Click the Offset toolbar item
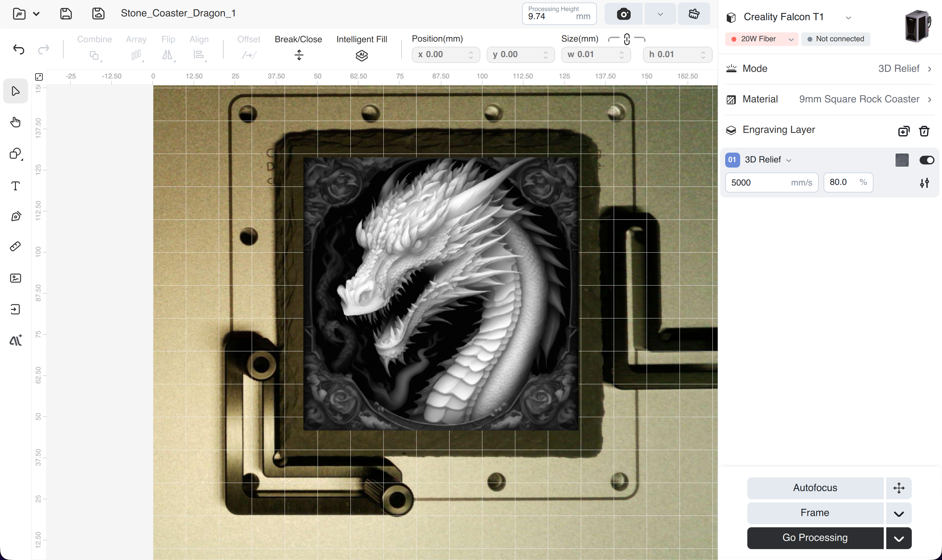The height and width of the screenshot is (560, 942). click(249, 48)
